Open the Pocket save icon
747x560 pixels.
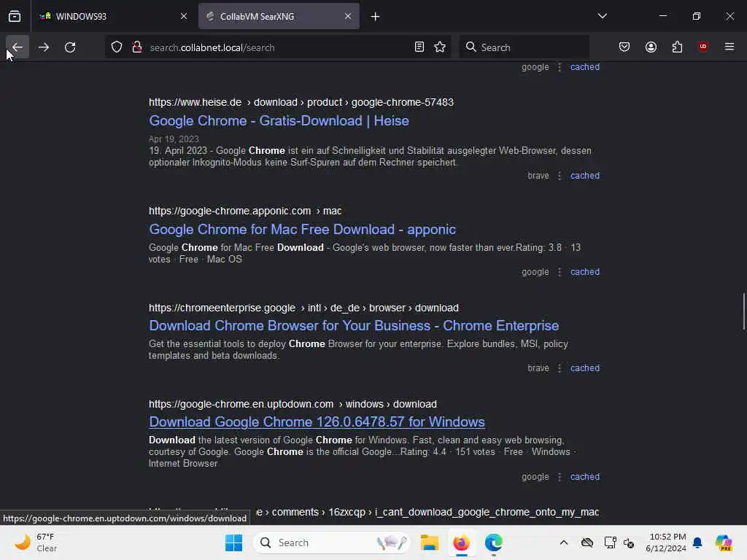(624, 47)
